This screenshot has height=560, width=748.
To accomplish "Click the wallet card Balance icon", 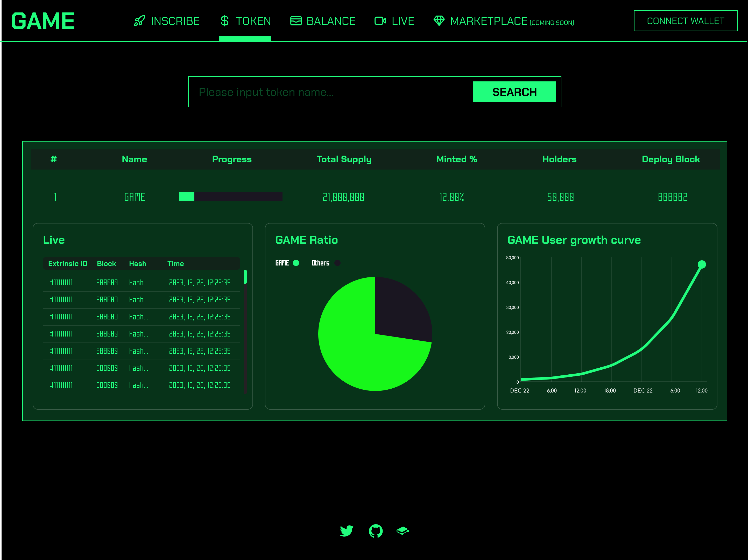I will (x=296, y=21).
